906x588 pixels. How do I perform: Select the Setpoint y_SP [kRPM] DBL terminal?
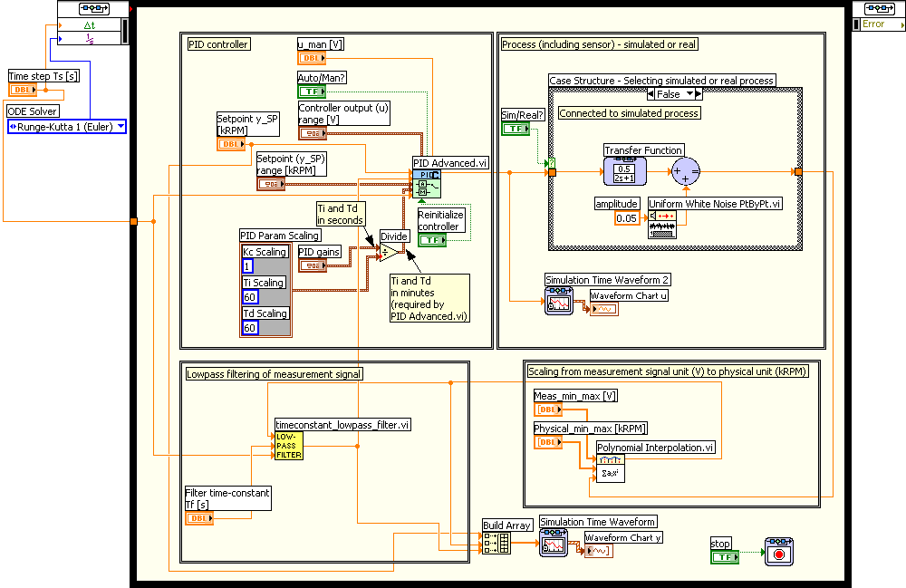pos(231,144)
